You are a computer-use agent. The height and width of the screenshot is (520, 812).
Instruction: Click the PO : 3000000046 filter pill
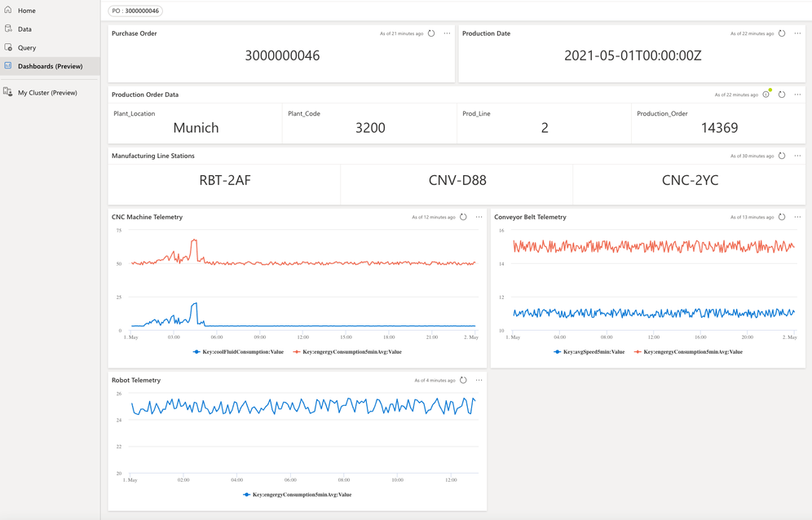[x=135, y=11]
